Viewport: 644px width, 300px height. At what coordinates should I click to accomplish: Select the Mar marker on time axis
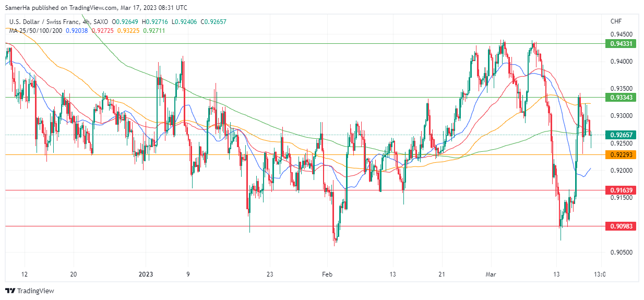491,274
